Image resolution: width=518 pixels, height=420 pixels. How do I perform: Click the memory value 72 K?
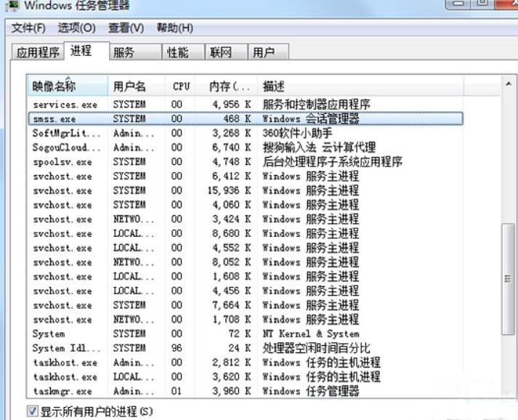click(240, 334)
